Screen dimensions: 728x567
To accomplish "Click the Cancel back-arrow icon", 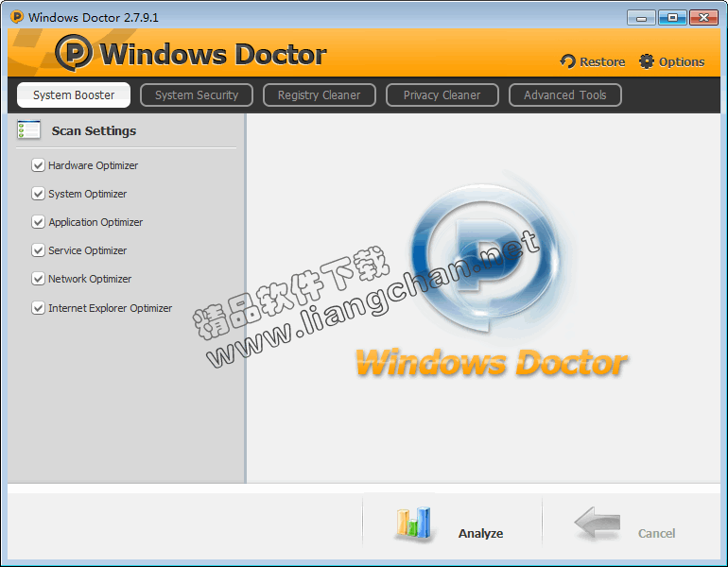I will (598, 523).
